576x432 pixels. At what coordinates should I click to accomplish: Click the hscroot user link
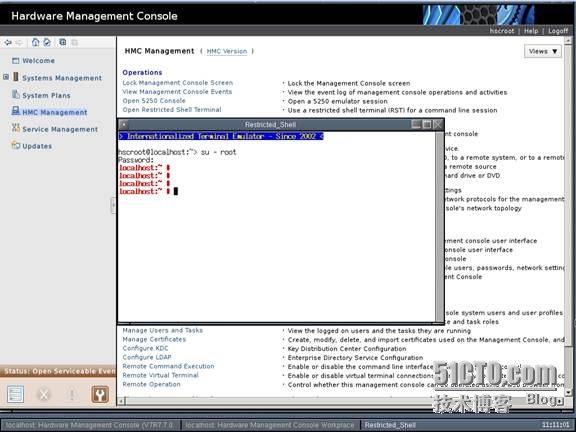(x=502, y=31)
